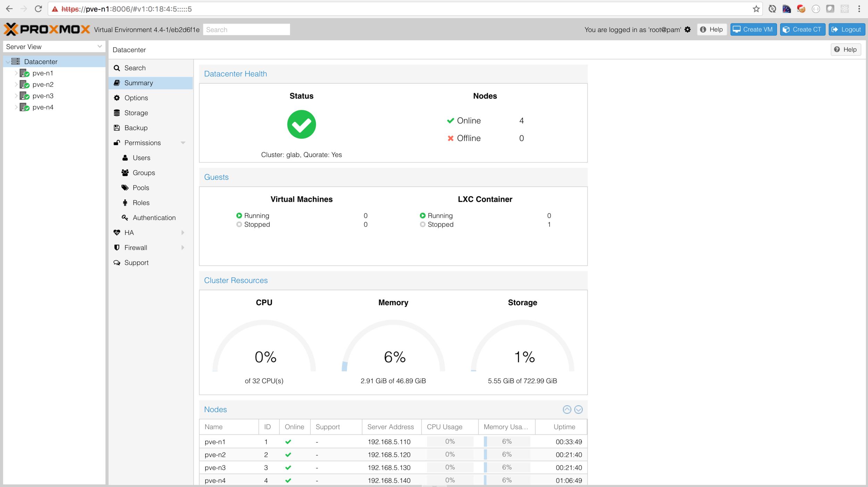Click pve-n1 memory usage bar
This screenshot has width=868, height=487.
[x=507, y=442]
